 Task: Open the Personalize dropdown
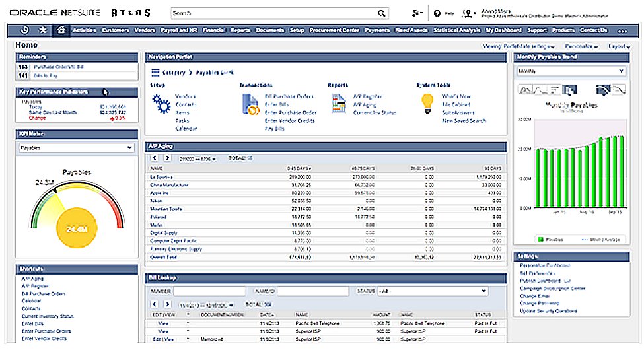[581, 47]
